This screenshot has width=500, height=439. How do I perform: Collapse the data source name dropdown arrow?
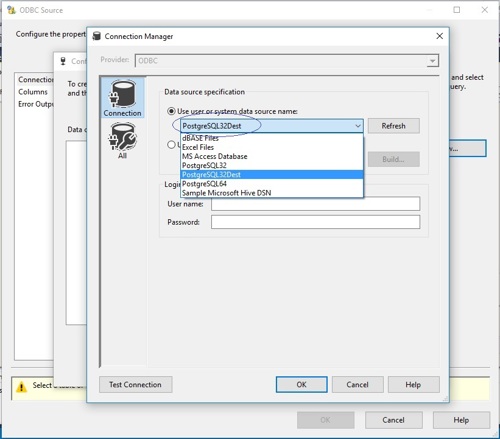coord(358,126)
